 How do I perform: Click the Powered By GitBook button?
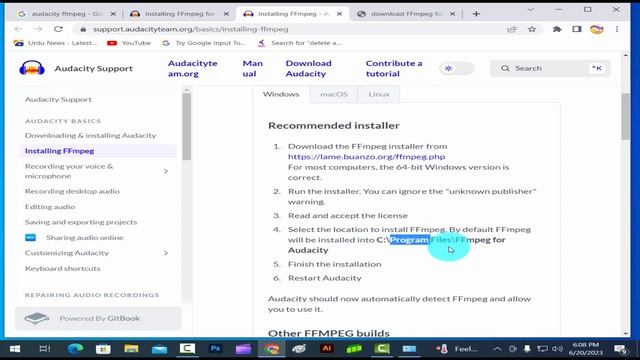click(98, 318)
